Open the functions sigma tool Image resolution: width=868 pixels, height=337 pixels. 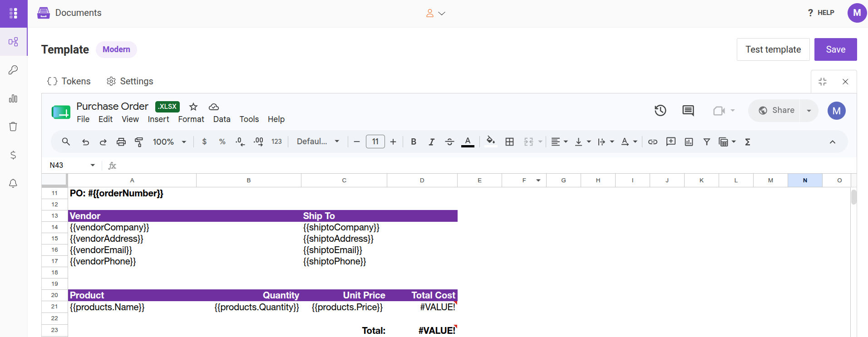tap(748, 142)
